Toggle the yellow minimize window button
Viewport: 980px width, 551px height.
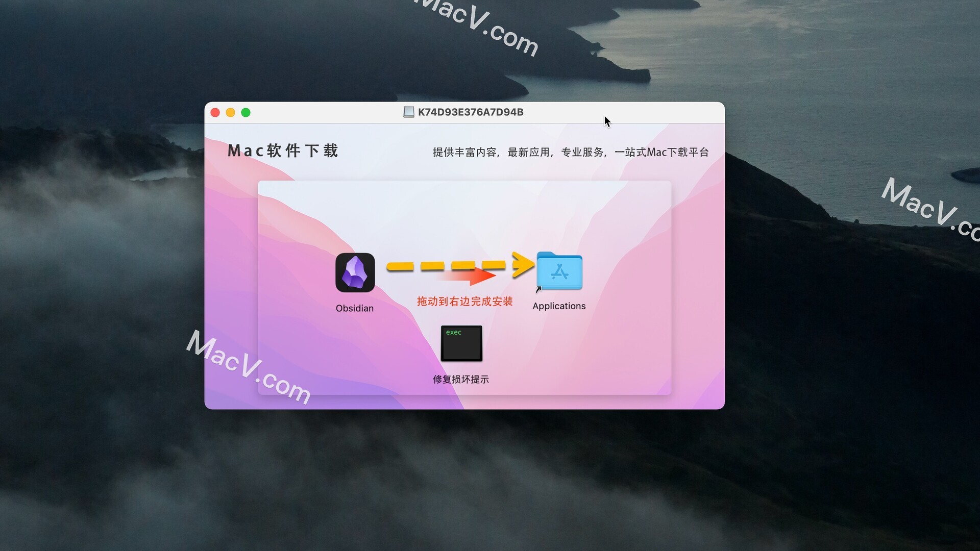point(230,112)
